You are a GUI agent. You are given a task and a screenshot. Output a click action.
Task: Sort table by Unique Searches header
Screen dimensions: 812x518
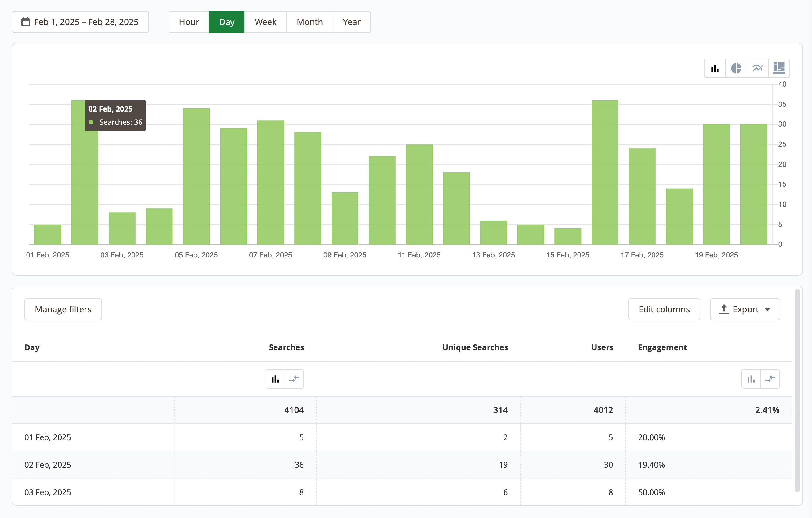pos(475,347)
